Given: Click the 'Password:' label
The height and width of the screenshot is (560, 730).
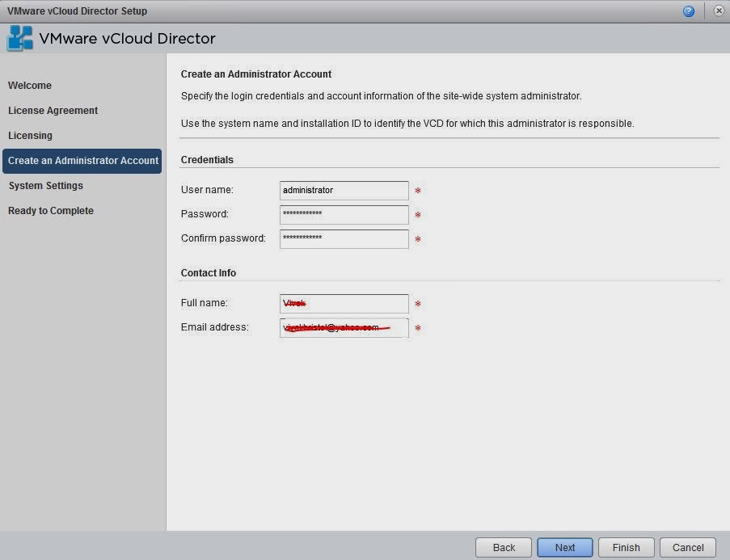Looking at the screenshot, I should [205, 214].
